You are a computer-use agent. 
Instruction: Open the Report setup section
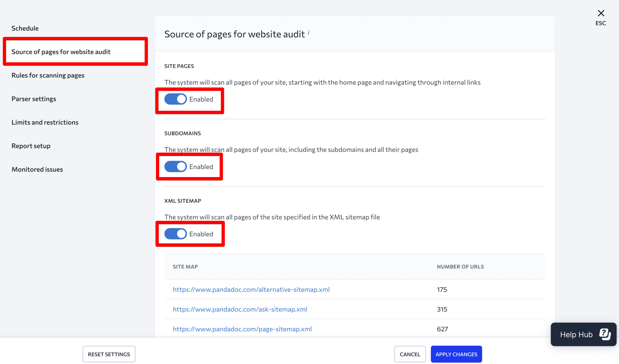(x=31, y=146)
